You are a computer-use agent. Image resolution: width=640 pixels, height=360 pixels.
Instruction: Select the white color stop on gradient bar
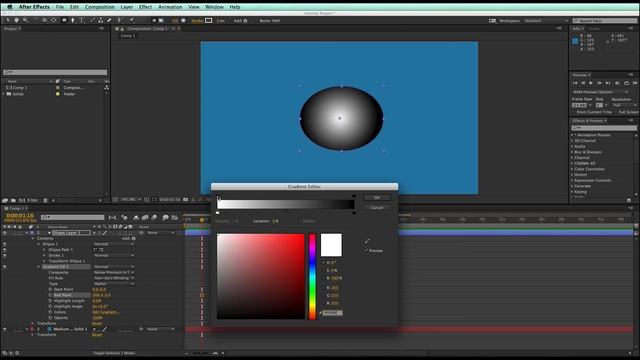(218, 213)
